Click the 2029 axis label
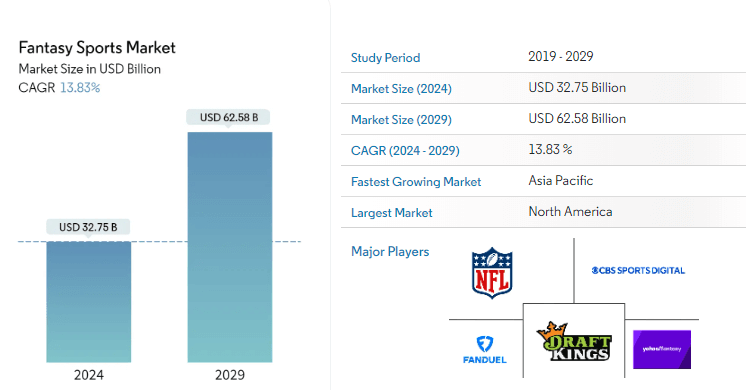The height and width of the screenshot is (390, 746). (230, 375)
